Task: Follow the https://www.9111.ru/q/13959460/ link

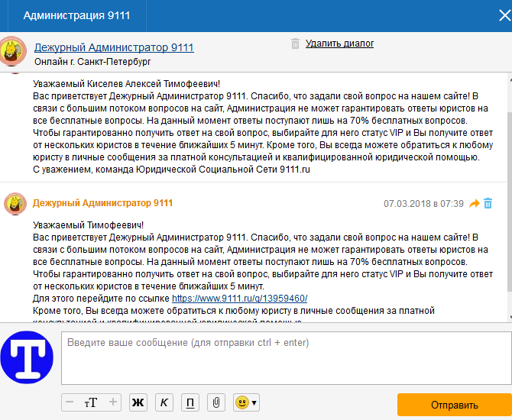Action: coord(239,299)
